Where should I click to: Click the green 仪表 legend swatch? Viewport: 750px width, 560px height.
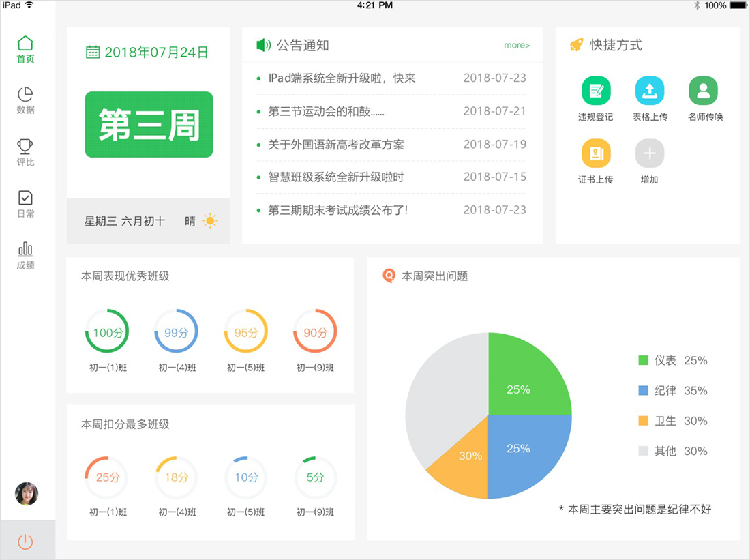[x=643, y=361]
